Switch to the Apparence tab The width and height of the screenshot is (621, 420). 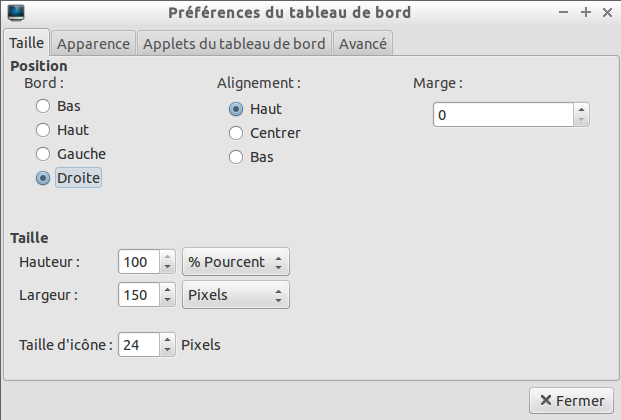[x=93, y=44]
